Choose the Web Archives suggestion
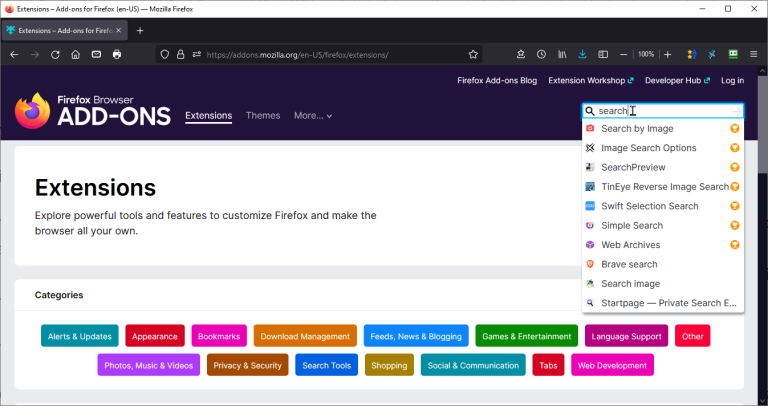The width and height of the screenshot is (768, 406). point(663,245)
